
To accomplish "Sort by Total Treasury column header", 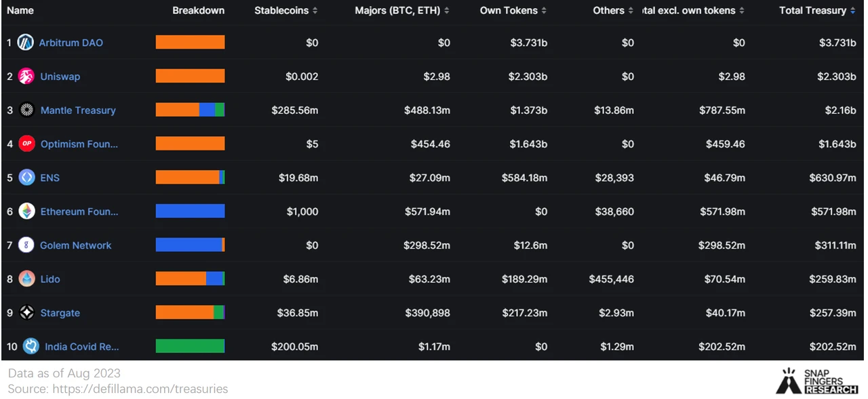I will pos(817,11).
